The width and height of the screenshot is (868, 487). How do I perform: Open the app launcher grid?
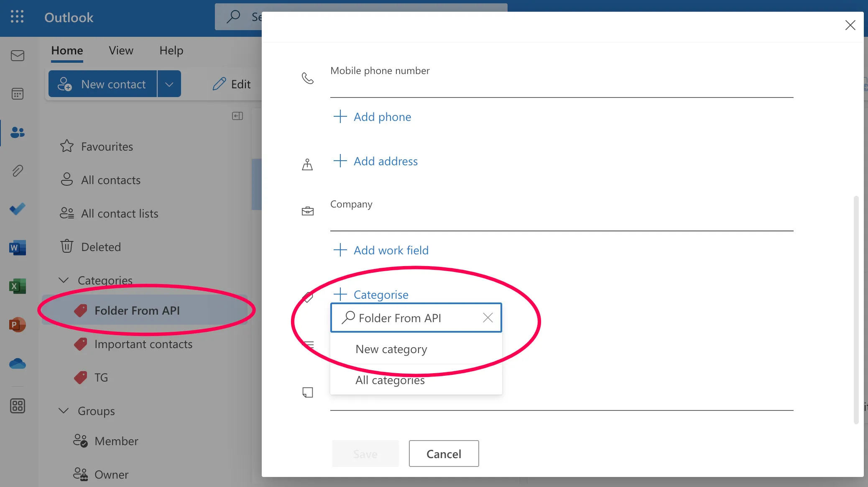(17, 17)
